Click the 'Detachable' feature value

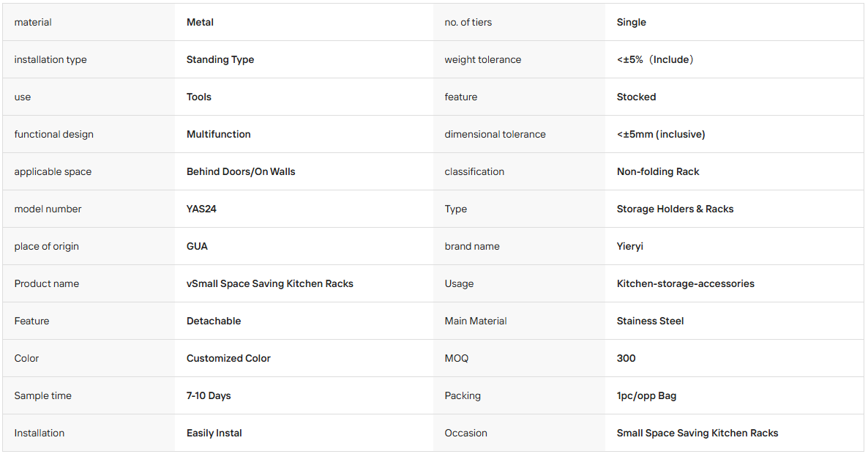pos(214,321)
